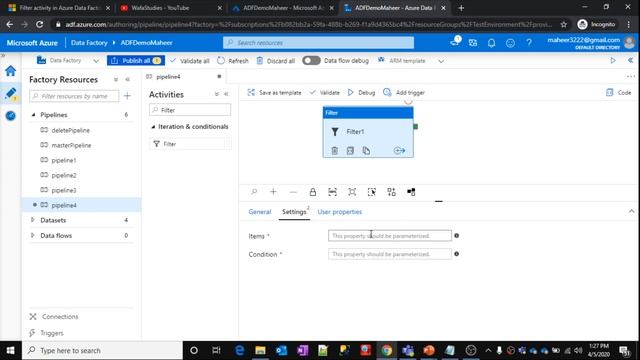Click Save as template
This screenshot has width=640, height=360.
click(274, 93)
